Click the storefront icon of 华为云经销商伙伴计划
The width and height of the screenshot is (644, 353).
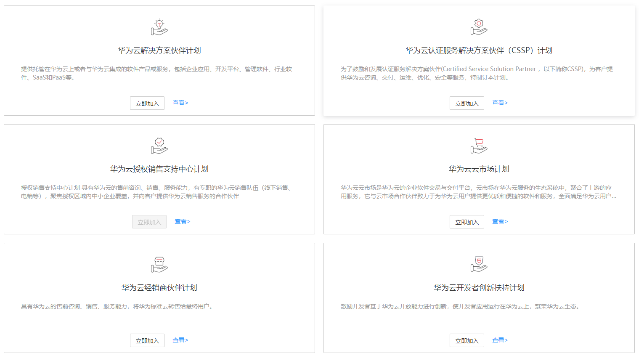tap(159, 264)
